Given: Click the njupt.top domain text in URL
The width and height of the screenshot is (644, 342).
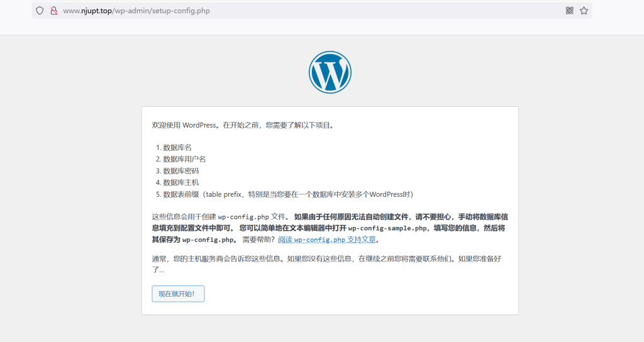Looking at the screenshot, I should pyautogui.click(x=98, y=11).
